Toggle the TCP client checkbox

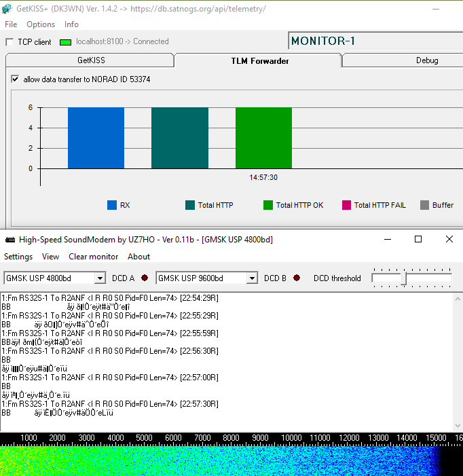point(10,42)
